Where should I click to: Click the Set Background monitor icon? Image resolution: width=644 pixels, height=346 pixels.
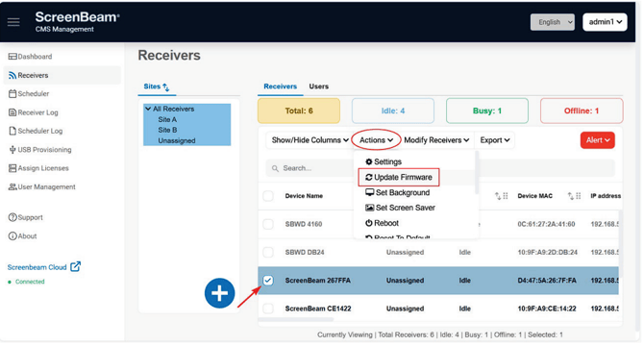click(369, 192)
